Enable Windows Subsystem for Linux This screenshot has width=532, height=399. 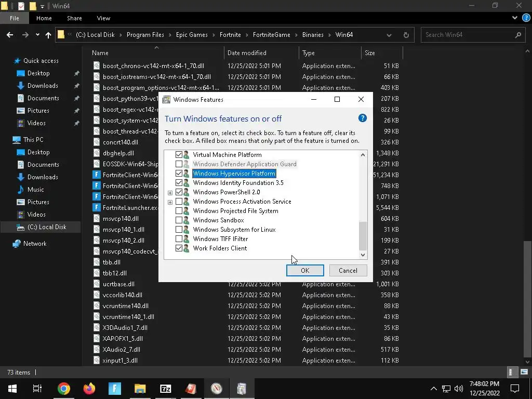(179, 229)
